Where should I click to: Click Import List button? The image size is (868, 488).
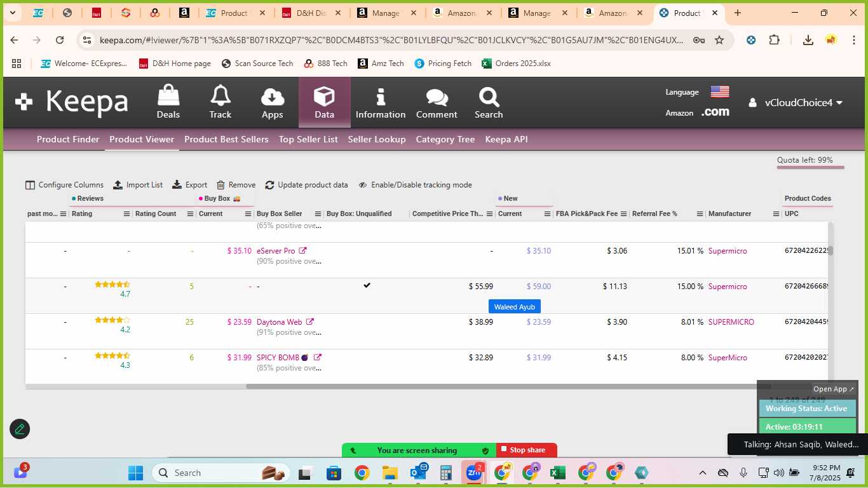pyautogui.click(x=138, y=185)
